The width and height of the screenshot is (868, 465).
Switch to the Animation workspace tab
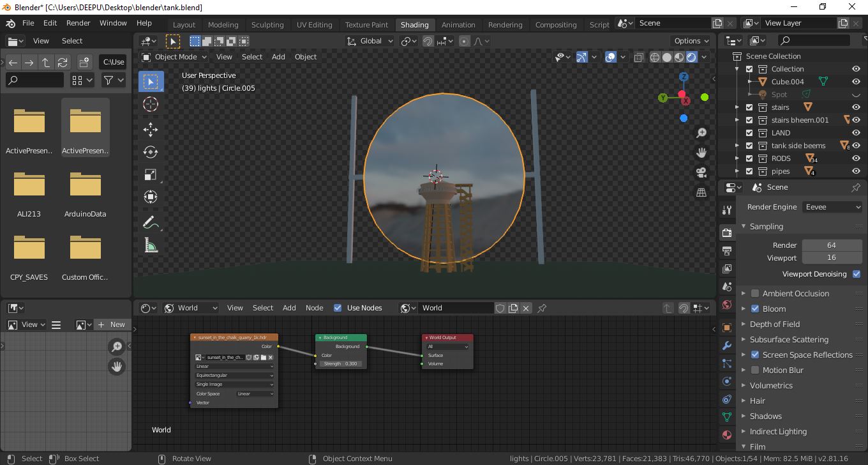(458, 25)
